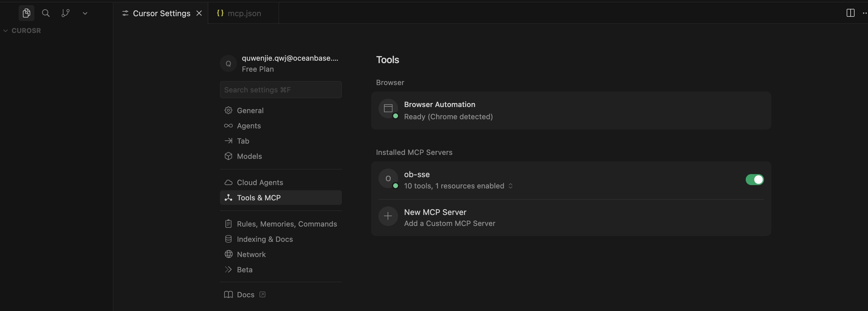Click Add a Custom MCP Server
Image resolution: width=868 pixels, height=311 pixels.
449,223
